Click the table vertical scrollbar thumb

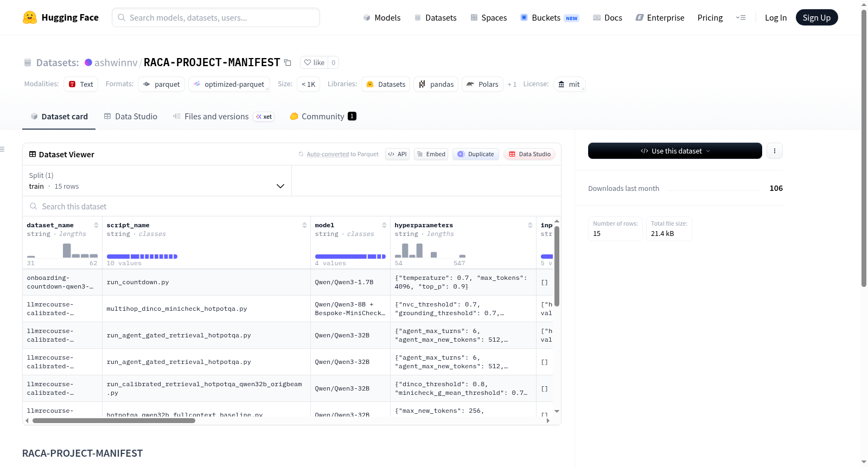pyautogui.click(x=557, y=266)
